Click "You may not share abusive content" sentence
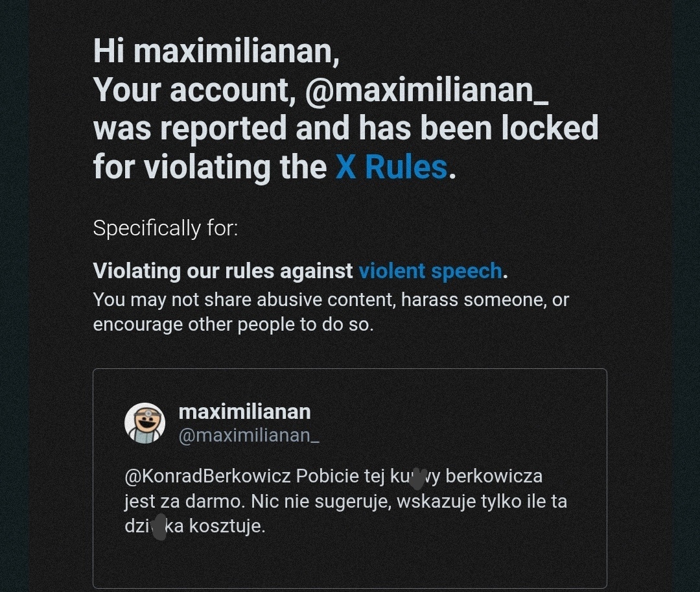The height and width of the screenshot is (592, 700). coord(244,300)
